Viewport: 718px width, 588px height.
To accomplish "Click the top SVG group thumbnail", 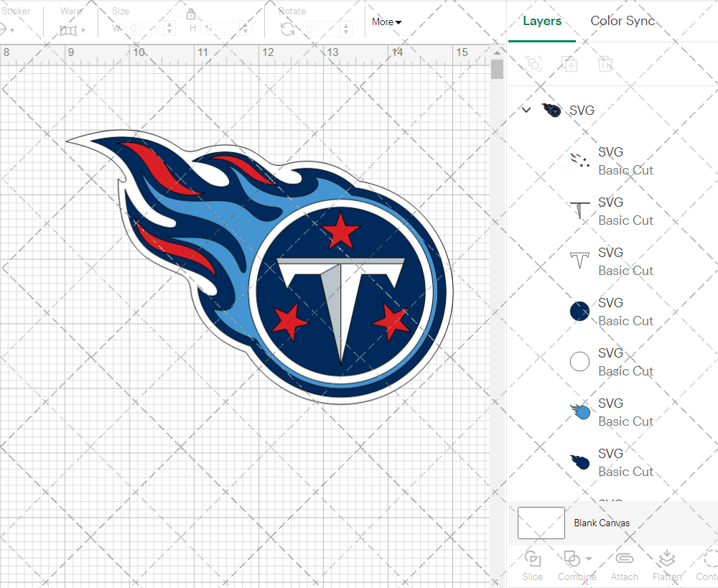I will point(551,111).
